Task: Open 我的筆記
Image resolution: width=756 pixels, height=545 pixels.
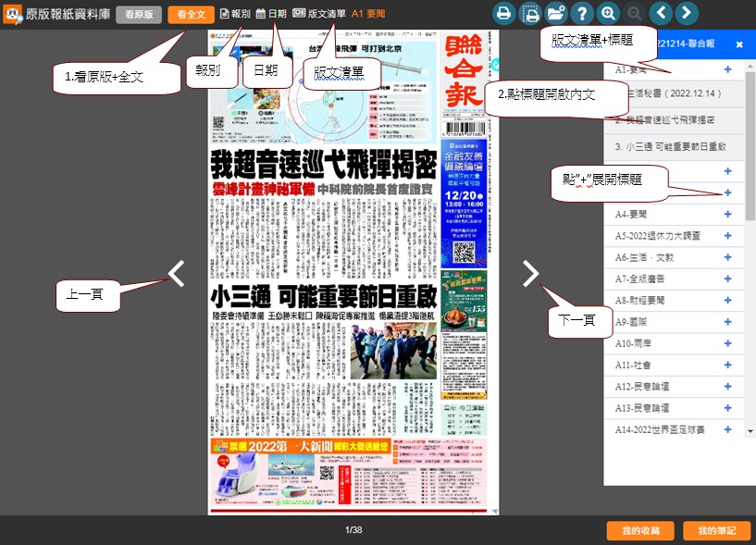Action: pyautogui.click(x=717, y=530)
